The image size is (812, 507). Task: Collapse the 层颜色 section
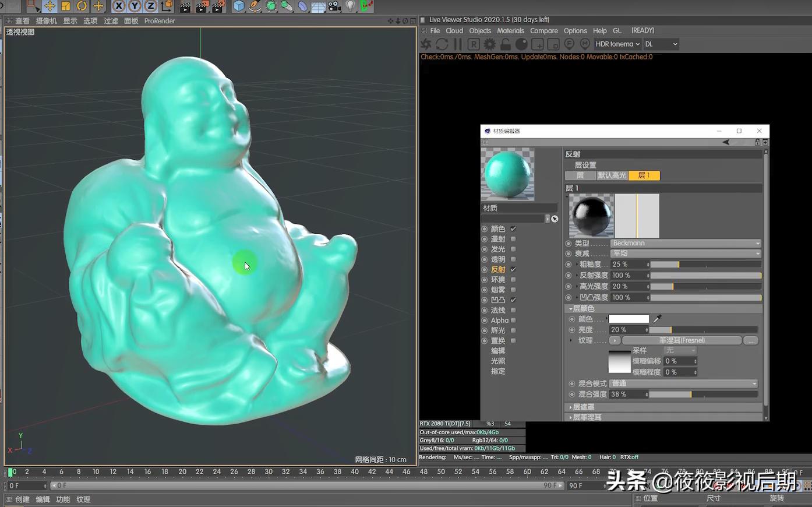click(571, 308)
